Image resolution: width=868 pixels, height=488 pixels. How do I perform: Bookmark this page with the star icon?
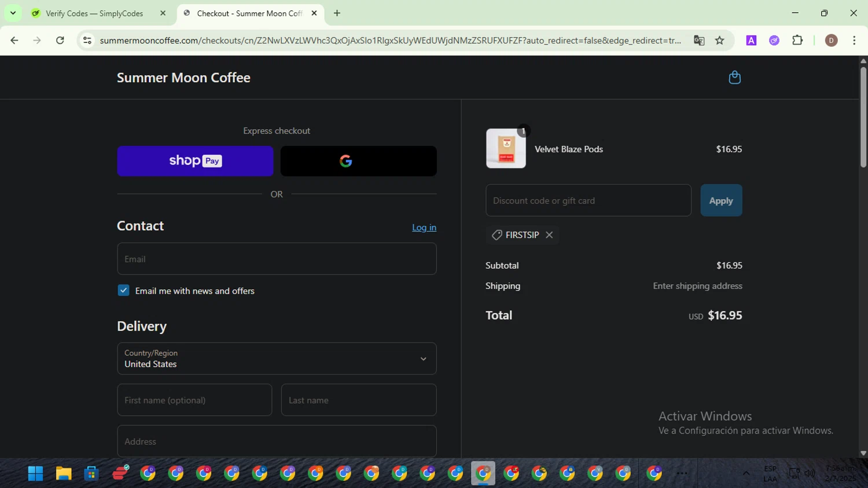tap(720, 41)
